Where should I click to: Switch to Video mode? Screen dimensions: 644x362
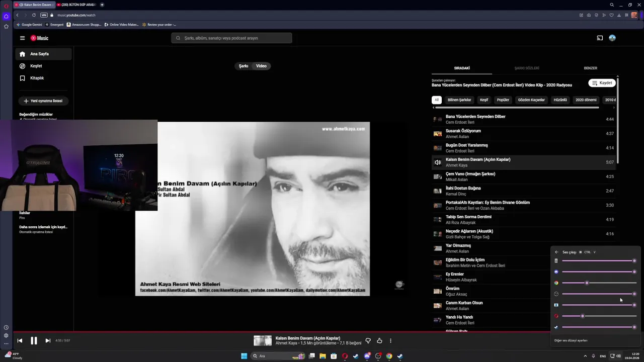point(262,66)
